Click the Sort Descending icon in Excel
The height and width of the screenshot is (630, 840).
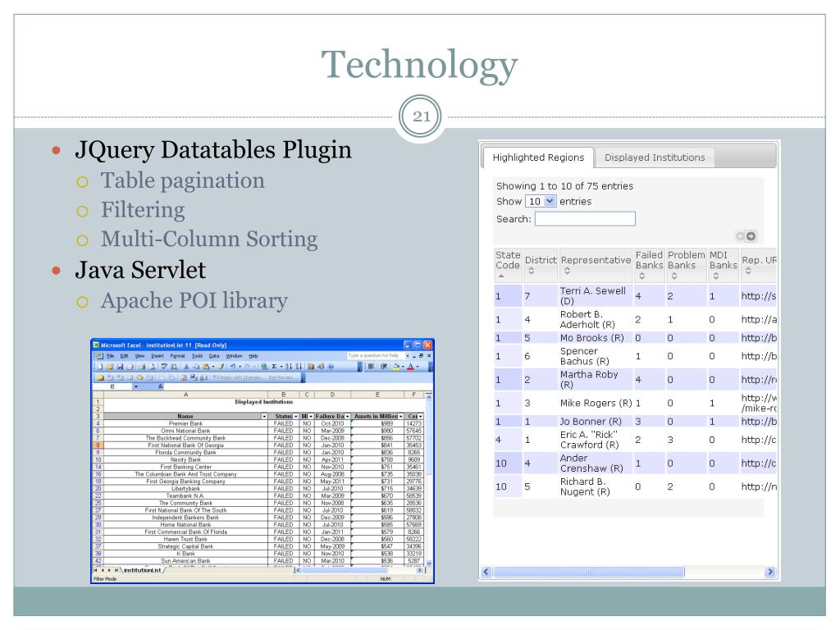299,367
